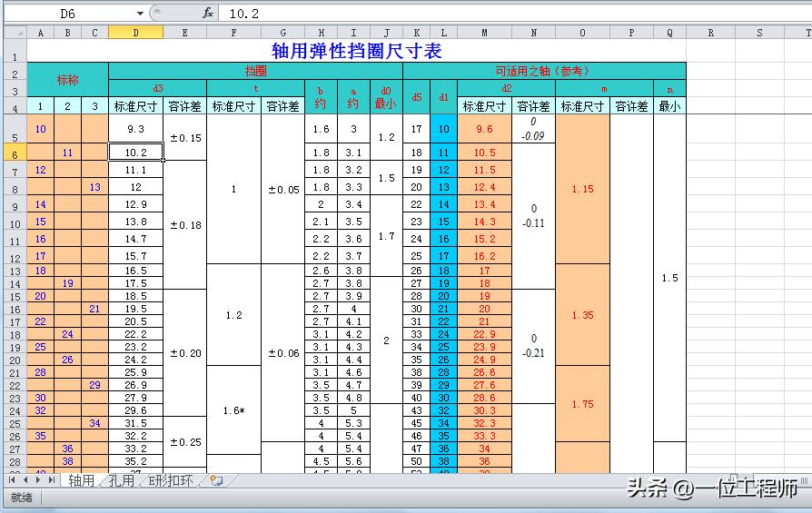812x513 pixels.
Task: Click the Name Box showing D6
Action: click(x=70, y=14)
